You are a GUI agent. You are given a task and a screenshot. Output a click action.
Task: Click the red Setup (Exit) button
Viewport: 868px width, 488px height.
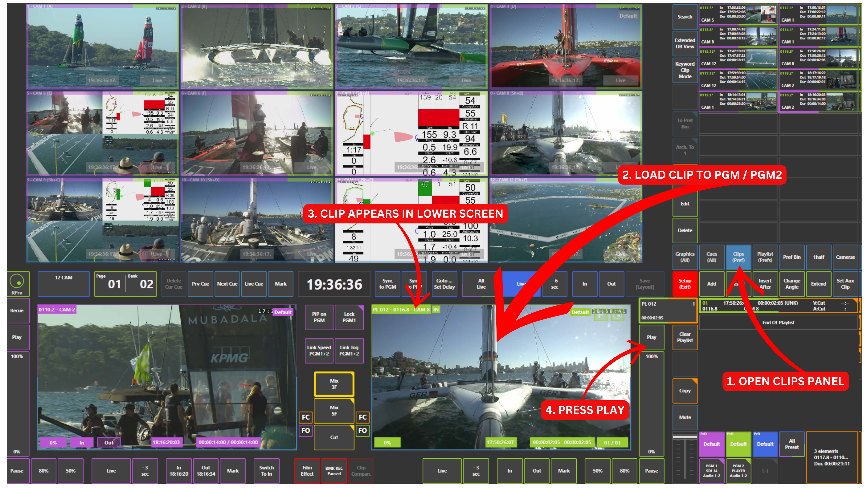685,284
